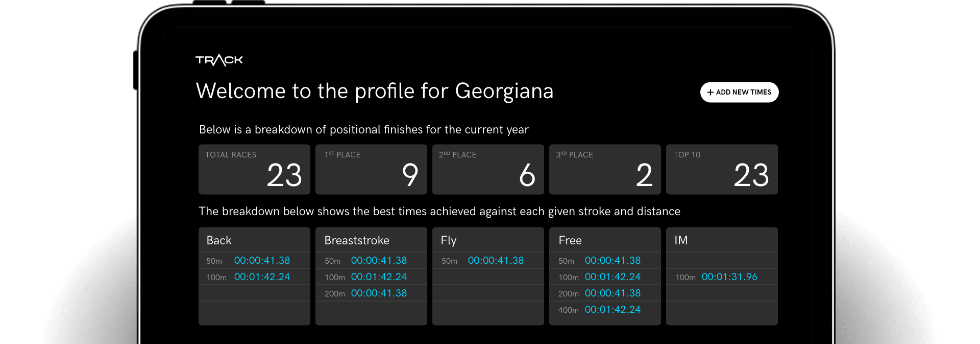Click the Breaststroke 200m best time
The width and height of the screenshot is (980, 344).
click(x=379, y=293)
